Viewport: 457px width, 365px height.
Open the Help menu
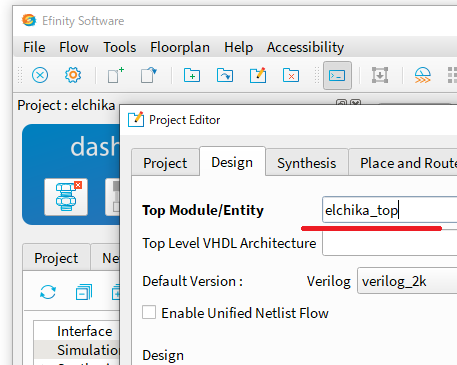(239, 47)
